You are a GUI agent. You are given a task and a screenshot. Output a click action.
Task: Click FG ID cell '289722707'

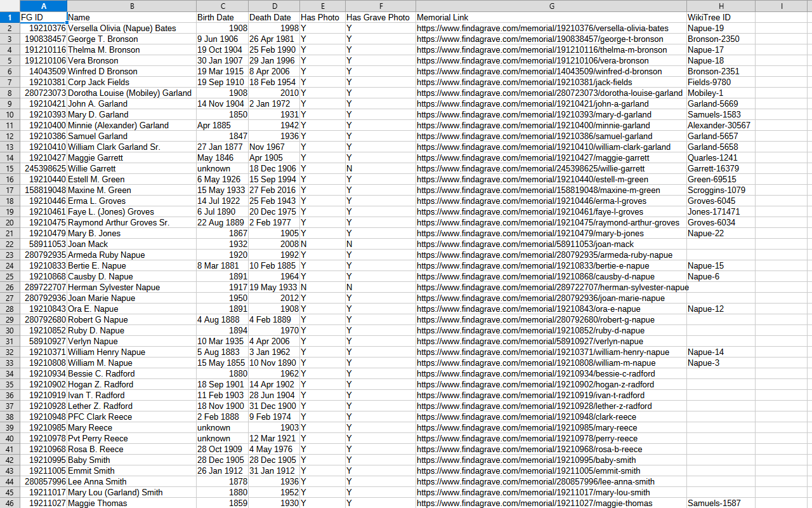pos(43,287)
